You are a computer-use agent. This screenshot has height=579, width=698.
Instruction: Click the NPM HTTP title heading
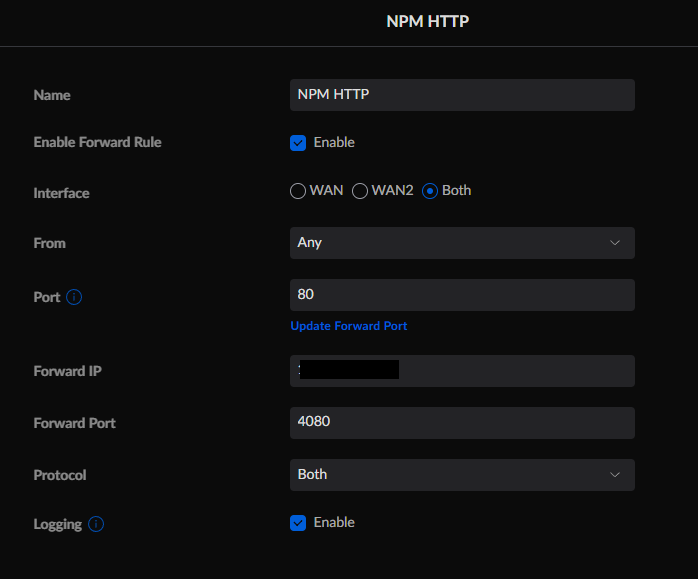pyautogui.click(x=428, y=21)
